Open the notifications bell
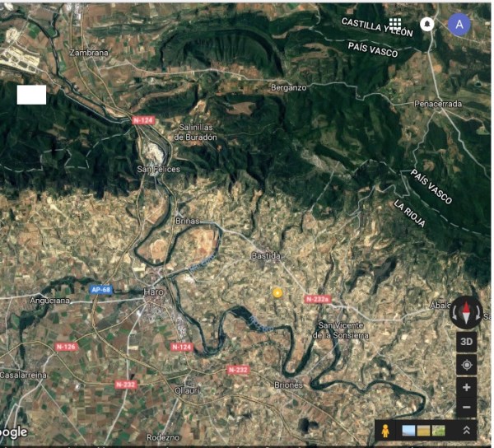Viewport: 494px width, 448px height. pos(426,24)
